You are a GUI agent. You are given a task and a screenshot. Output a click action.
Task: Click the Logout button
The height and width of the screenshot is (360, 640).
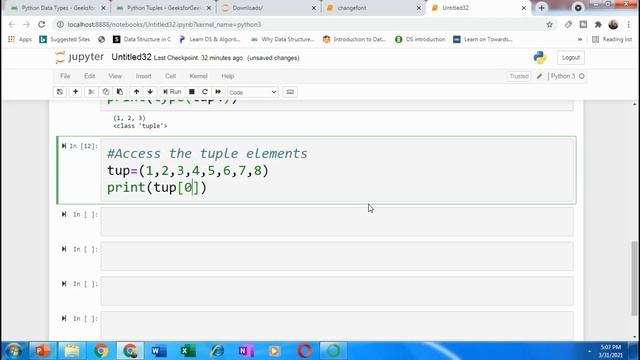pyautogui.click(x=571, y=58)
